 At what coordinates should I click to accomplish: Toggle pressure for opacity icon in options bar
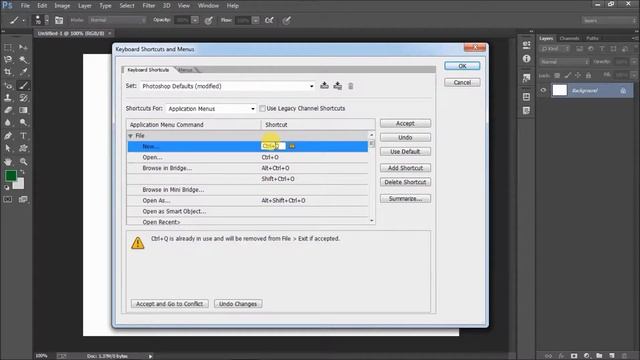point(209,20)
